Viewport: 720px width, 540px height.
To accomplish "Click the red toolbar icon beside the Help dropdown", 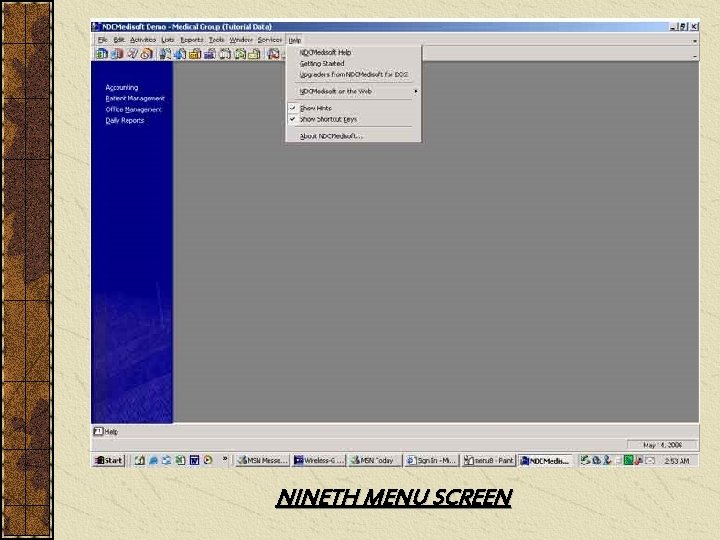I will click(x=274, y=54).
